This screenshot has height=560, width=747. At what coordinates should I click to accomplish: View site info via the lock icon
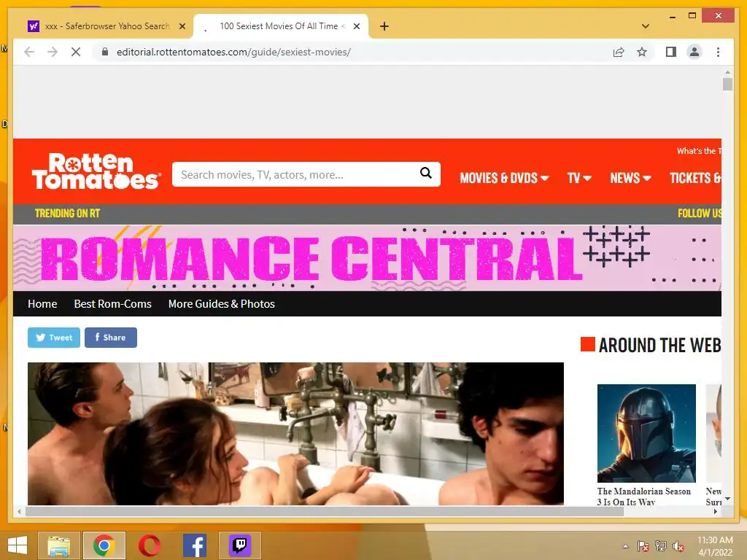105,52
